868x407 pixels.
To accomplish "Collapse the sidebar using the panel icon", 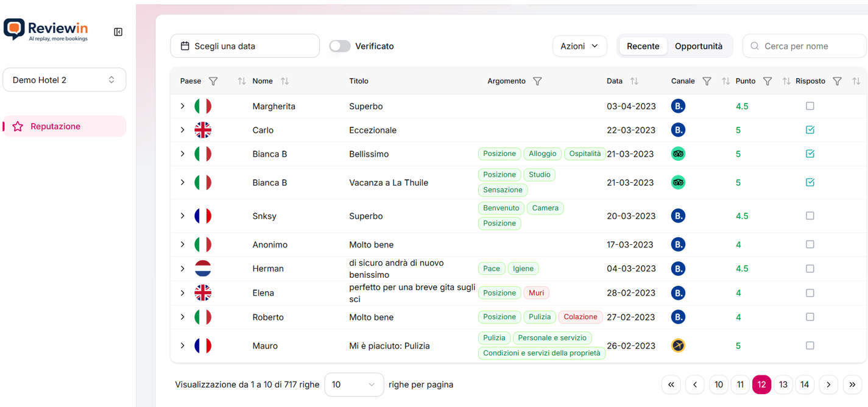I will [x=118, y=32].
